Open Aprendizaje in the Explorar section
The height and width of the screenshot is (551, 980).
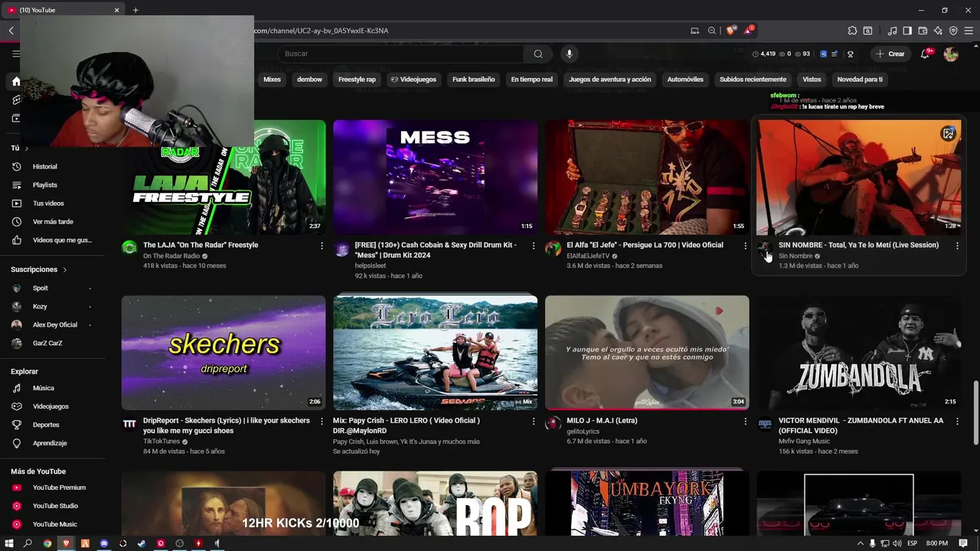51,443
